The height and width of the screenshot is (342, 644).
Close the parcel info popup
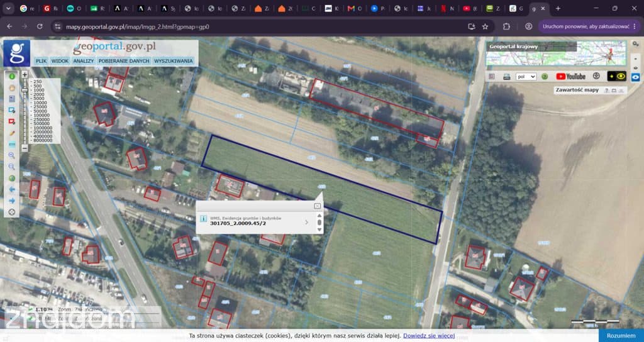click(x=318, y=206)
